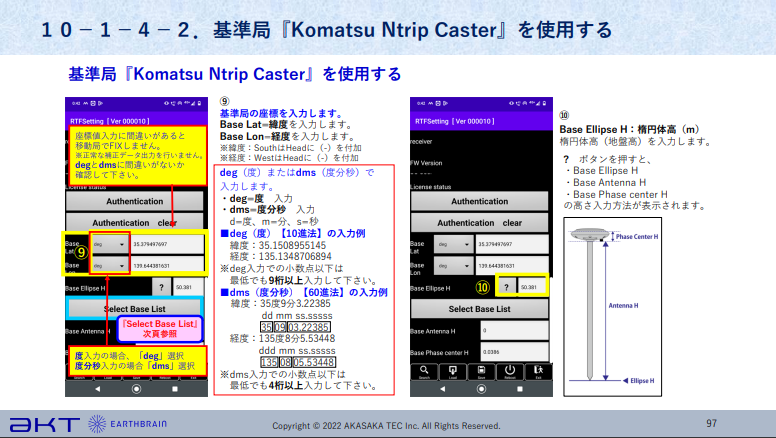Click 'Base Ellipse H' label on right phone
Image resolution: width=776 pixels, height=438 pixels.
pyautogui.click(x=430, y=288)
